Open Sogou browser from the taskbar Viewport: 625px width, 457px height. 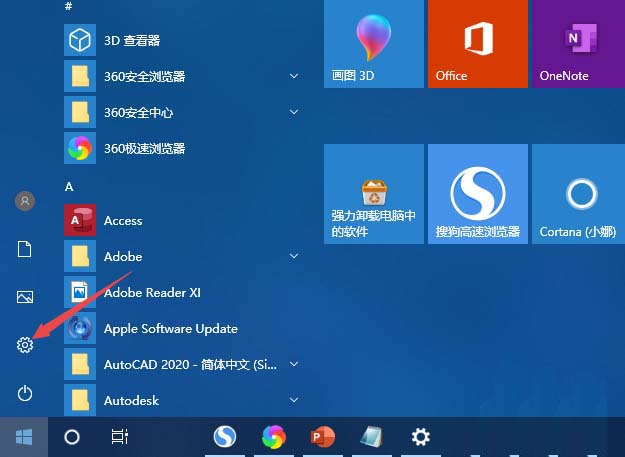pos(224,437)
